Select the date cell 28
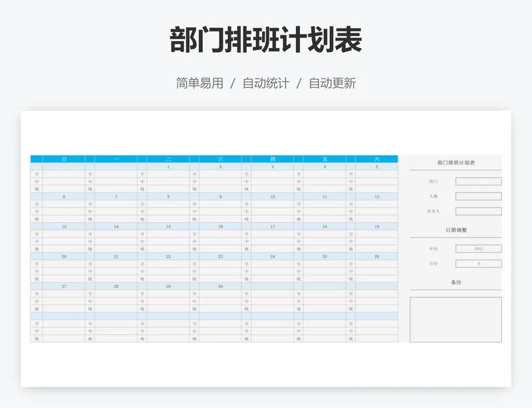The width and height of the screenshot is (532, 408). 116,286
